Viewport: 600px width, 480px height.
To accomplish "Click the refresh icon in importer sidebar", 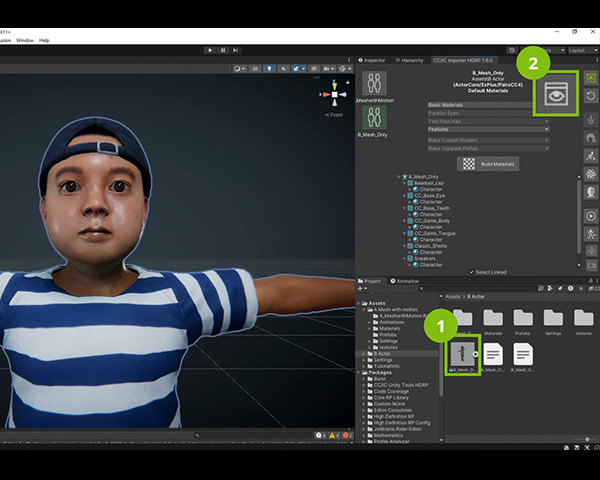I will point(592,97).
